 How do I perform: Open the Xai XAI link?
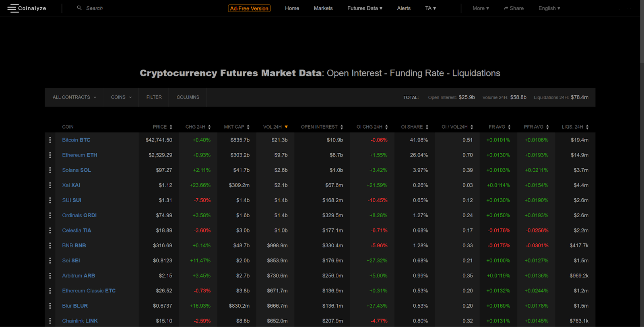click(x=71, y=185)
